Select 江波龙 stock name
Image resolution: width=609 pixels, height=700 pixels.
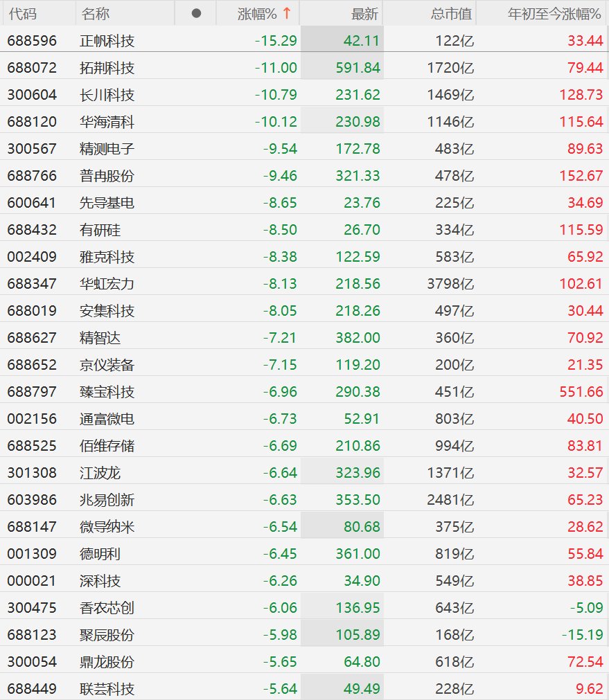point(100,473)
